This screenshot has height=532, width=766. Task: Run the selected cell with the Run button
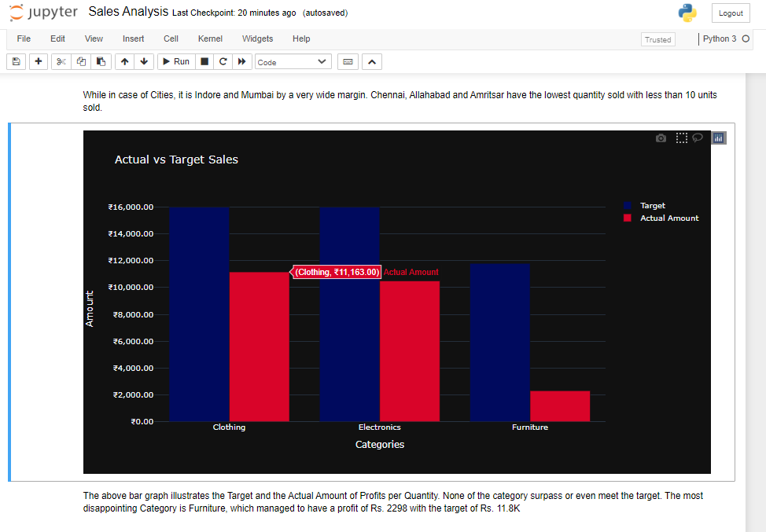pyautogui.click(x=175, y=61)
